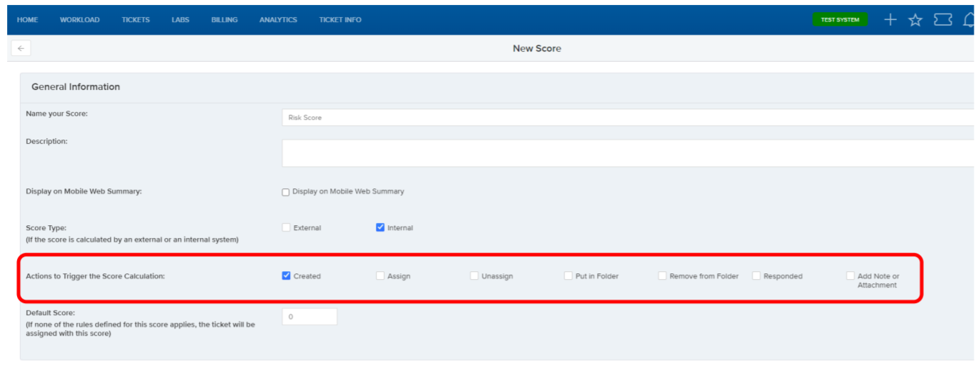Uncheck the Created trigger checkbox

(286, 276)
